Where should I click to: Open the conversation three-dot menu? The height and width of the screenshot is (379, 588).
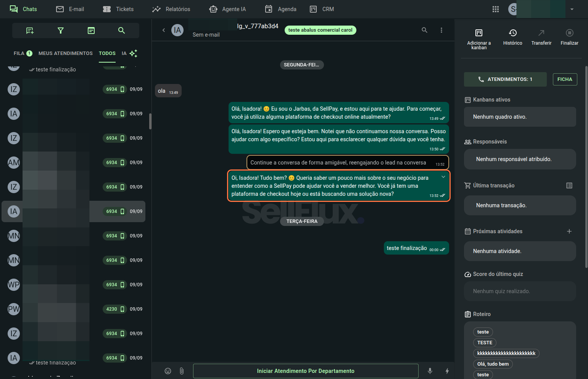pos(441,30)
